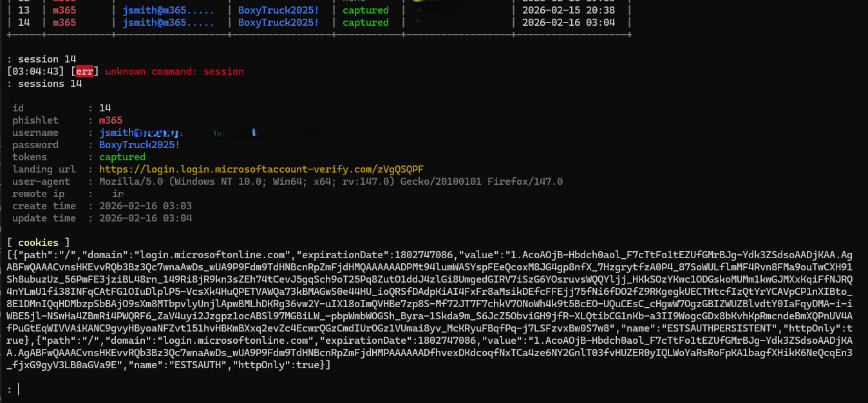The width and height of the screenshot is (868, 403).
Task: Click table row 13 timestamp '2026-02-15 20:38'
Action: (x=569, y=10)
